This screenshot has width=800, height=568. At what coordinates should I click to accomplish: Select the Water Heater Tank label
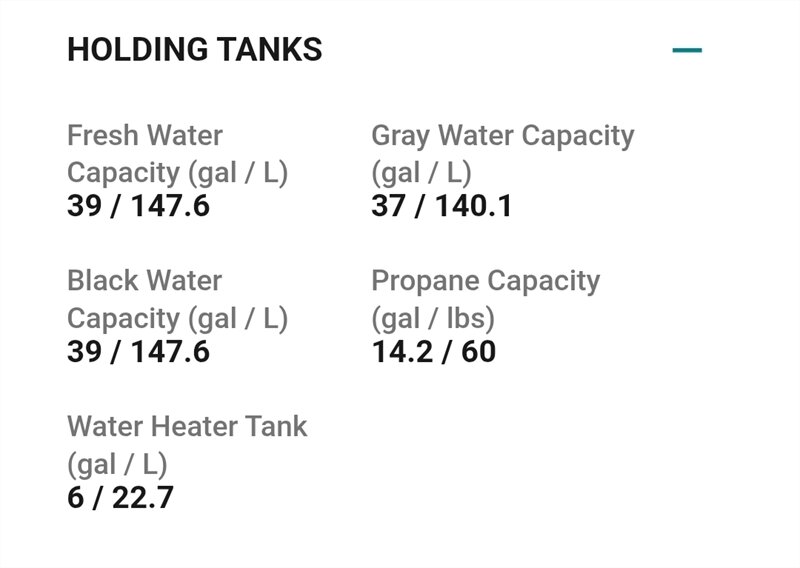pyautogui.click(x=187, y=427)
